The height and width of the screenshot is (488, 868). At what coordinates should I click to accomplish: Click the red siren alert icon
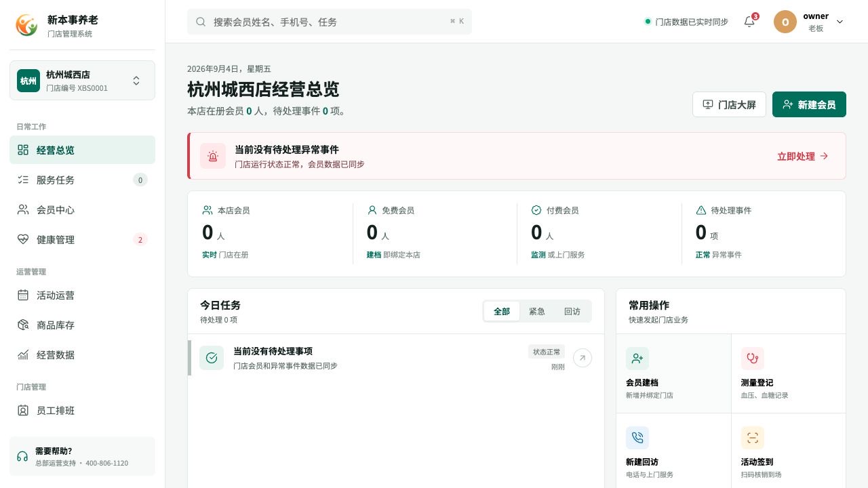[213, 156]
